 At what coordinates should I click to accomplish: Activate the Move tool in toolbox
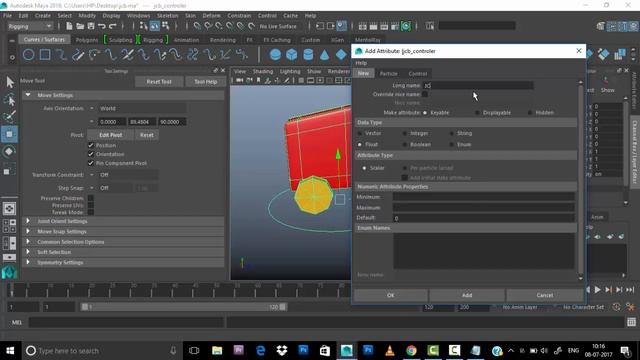click(9, 134)
